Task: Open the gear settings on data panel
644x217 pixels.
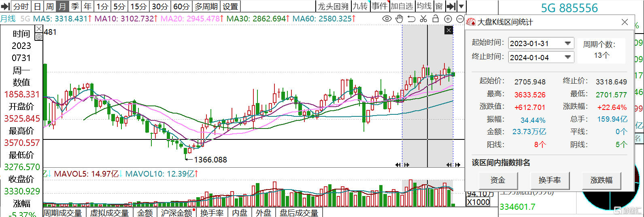Action: [39, 37]
